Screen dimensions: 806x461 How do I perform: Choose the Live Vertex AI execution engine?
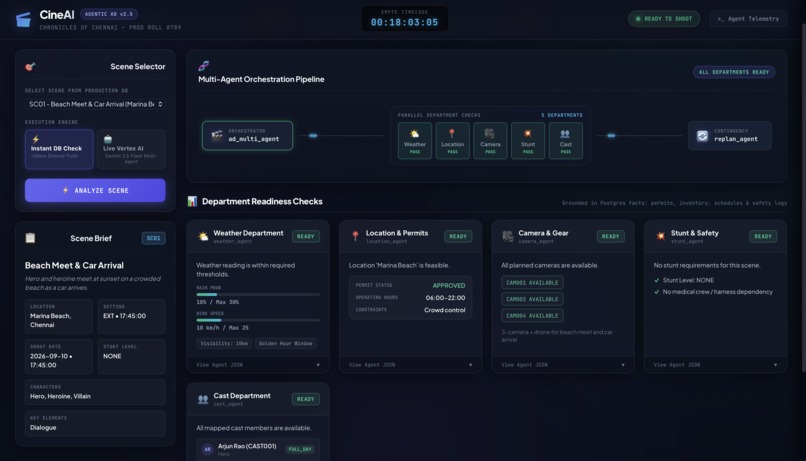(x=131, y=149)
